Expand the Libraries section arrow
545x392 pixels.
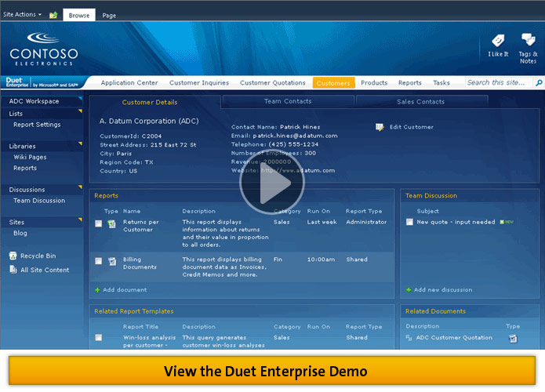80,143
